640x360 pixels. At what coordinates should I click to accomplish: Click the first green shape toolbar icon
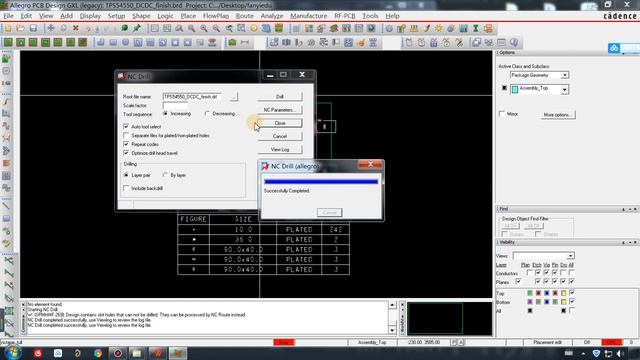pos(8,42)
